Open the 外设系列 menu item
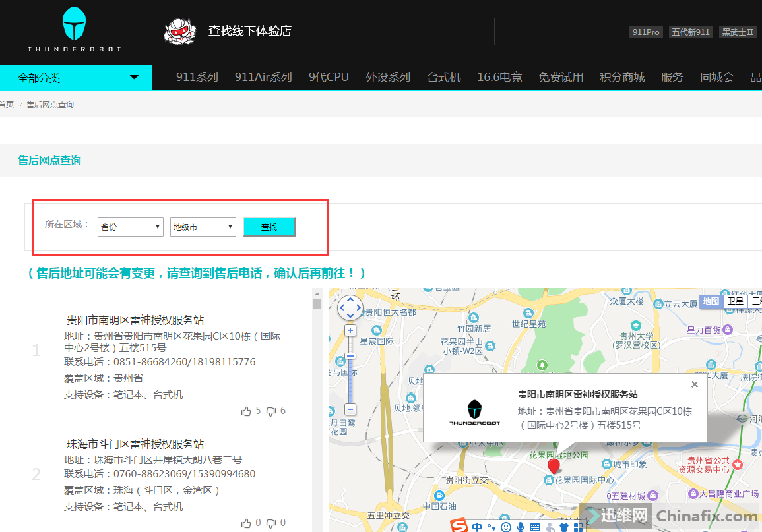 click(388, 77)
